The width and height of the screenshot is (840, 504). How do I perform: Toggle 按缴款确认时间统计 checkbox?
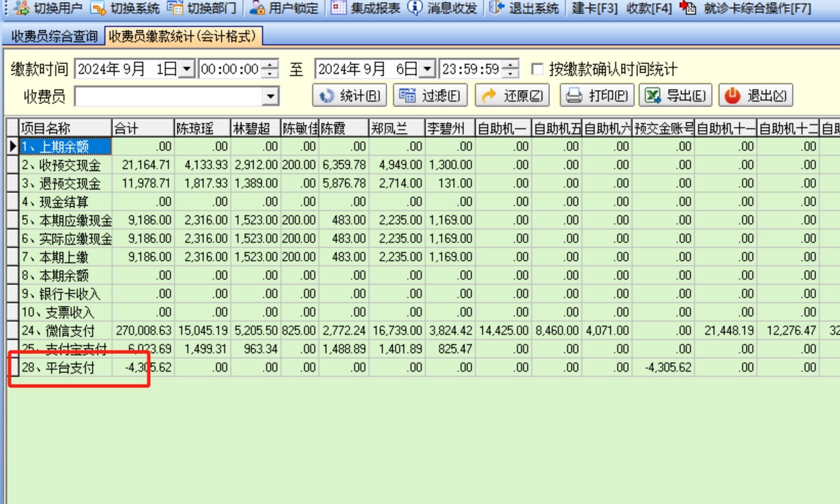coord(538,69)
